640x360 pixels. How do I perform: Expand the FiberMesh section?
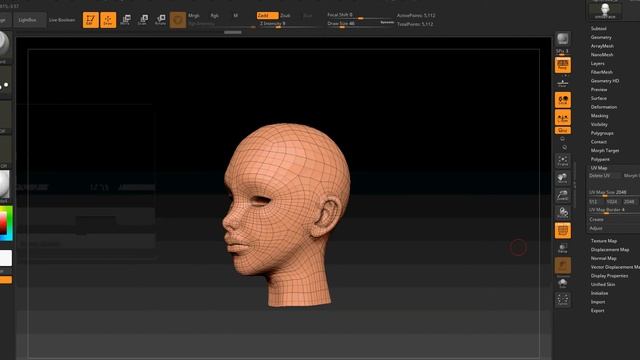coord(602,72)
